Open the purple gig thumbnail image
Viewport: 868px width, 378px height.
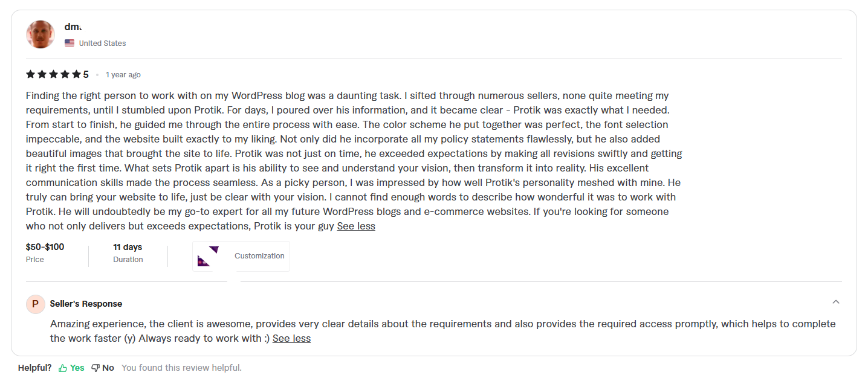[208, 256]
